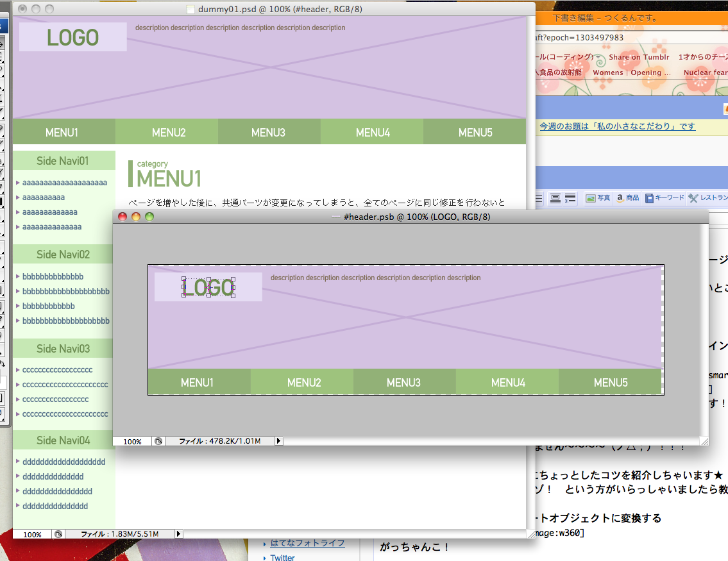Open the status bar arrow on #header.psb window
Screen dimensions: 728x561
click(278, 440)
